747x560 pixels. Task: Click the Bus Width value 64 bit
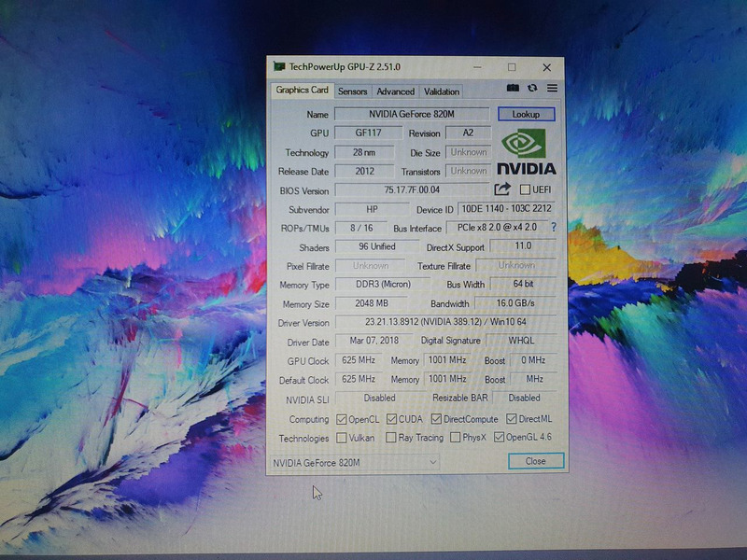[x=523, y=284]
